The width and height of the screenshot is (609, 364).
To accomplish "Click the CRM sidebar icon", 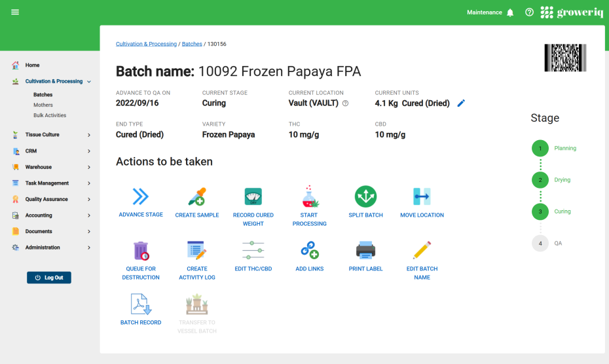I will coord(16,151).
